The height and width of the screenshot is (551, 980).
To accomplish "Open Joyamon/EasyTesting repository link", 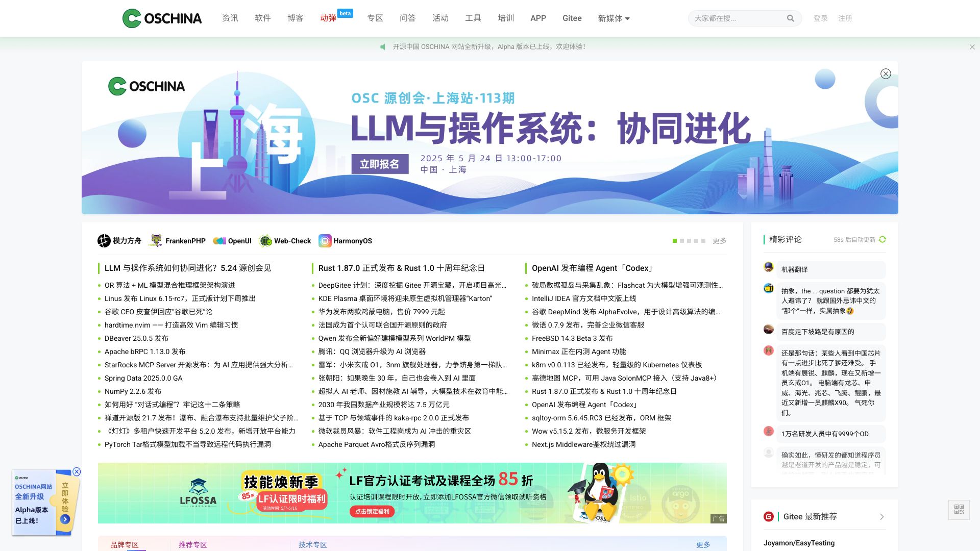I will 799,543.
